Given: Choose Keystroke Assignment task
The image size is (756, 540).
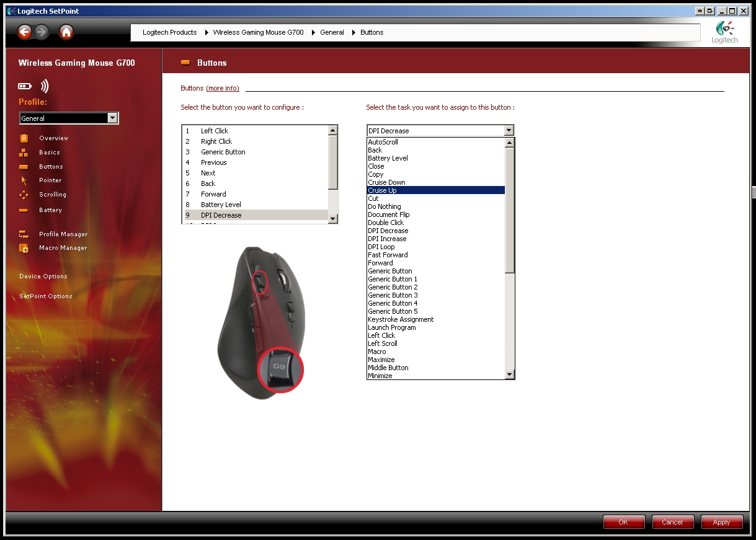Looking at the screenshot, I should point(436,319).
